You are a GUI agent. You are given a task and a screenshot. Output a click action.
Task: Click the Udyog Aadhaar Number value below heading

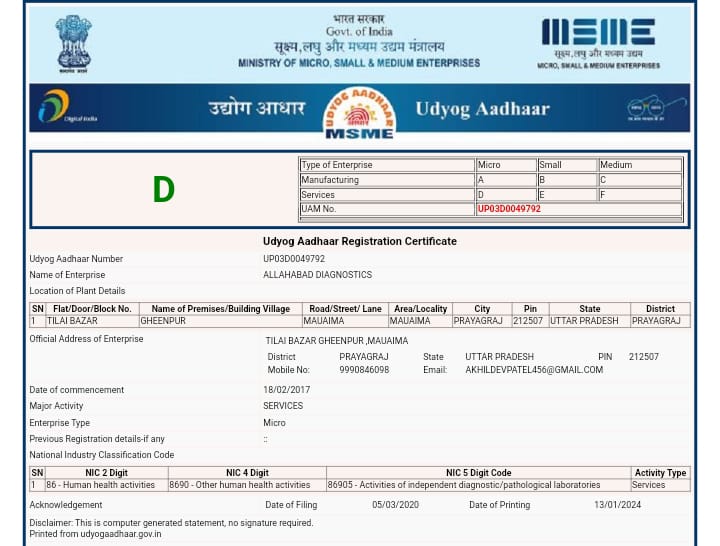(294, 259)
